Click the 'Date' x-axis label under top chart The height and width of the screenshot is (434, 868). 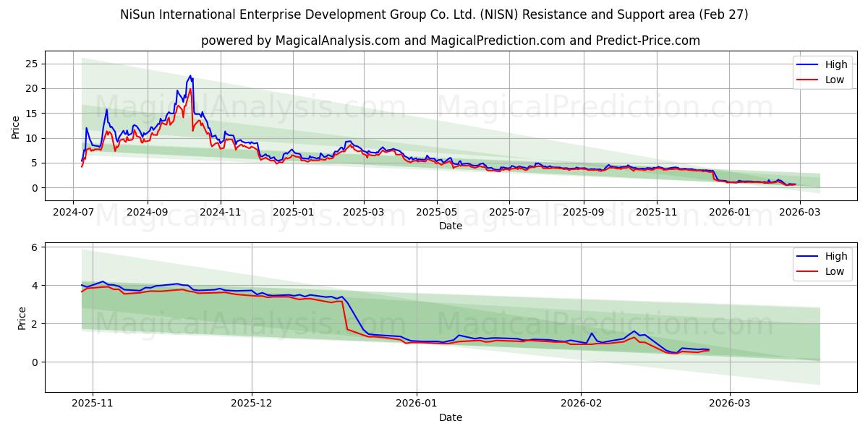[x=450, y=226]
